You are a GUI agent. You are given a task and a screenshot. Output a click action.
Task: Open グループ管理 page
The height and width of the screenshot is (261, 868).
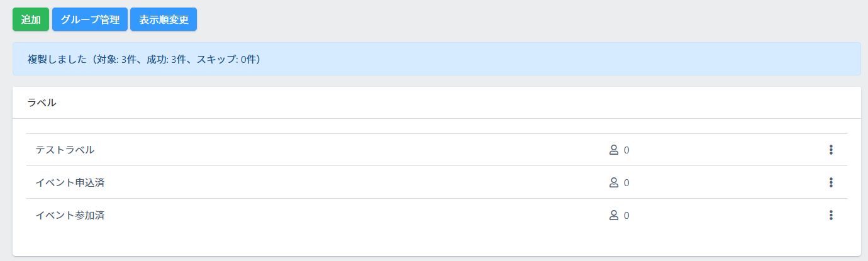coord(90,19)
